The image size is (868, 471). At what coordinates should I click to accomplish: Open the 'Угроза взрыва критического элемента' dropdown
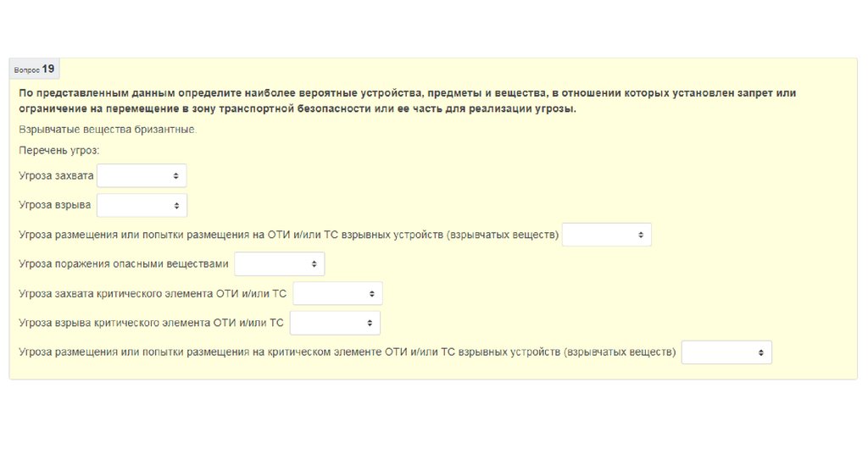335,323
